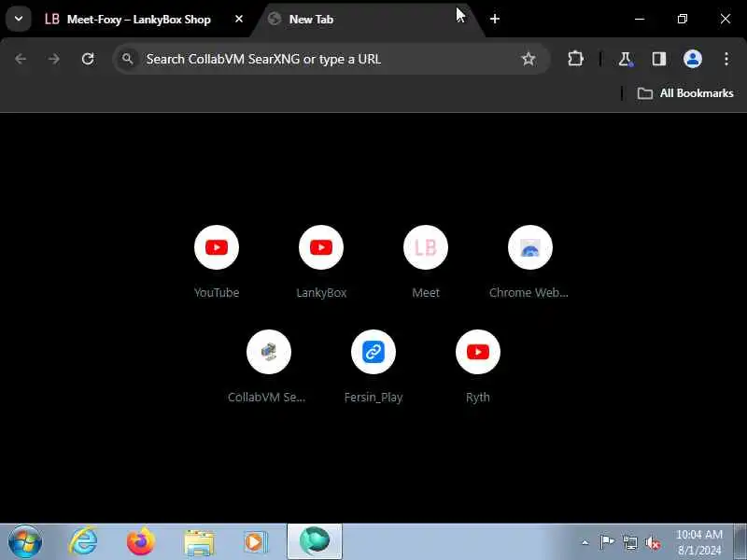This screenshot has height=560, width=747.
Task: Go forward to next page
Action: (54, 59)
